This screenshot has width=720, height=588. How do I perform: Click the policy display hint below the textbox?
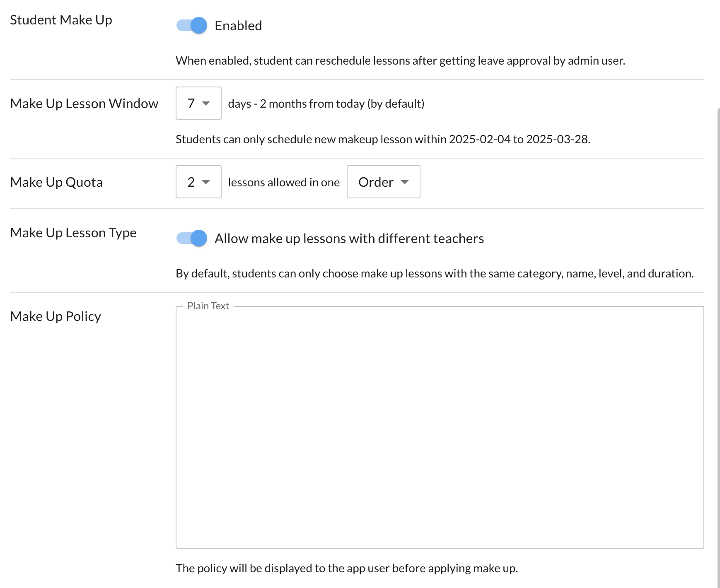347,568
